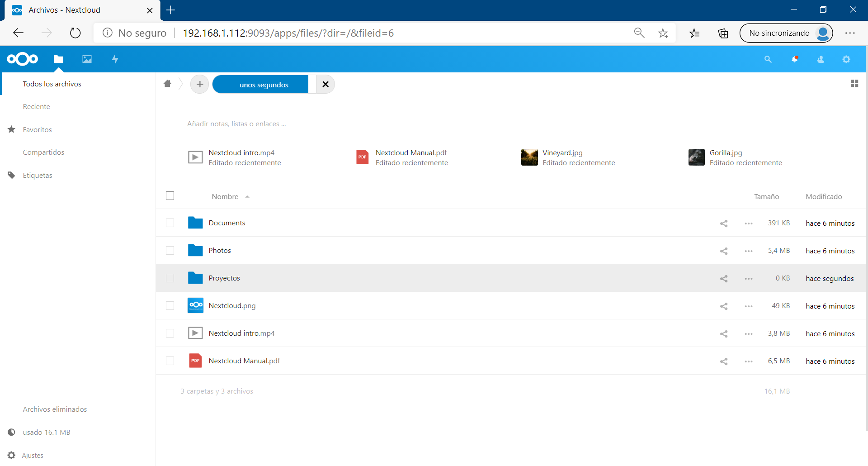Check the Proyectos folder checkbox
The height and width of the screenshot is (466, 868).
point(170,278)
